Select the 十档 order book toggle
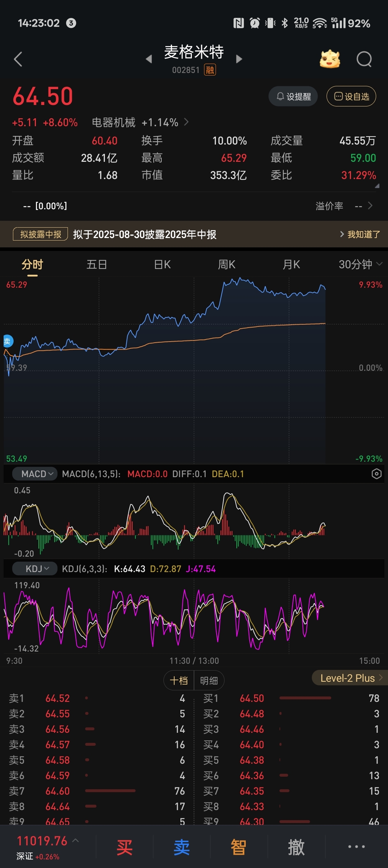 point(179,680)
